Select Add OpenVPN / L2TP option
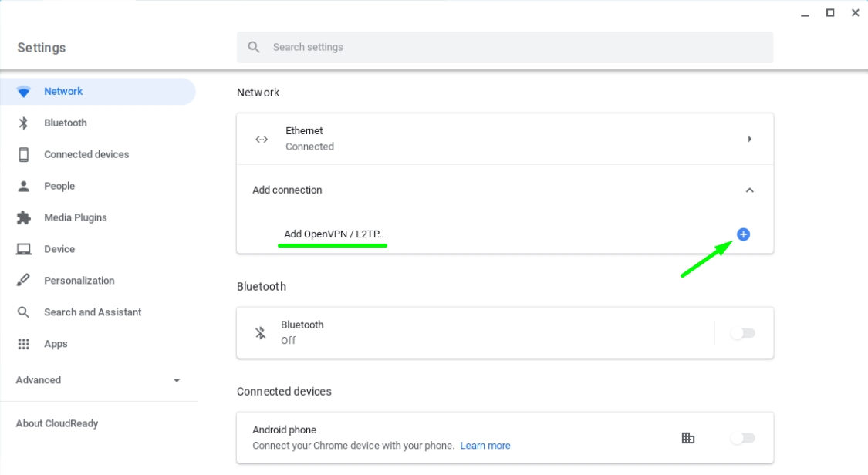The height and width of the screenshot is (475, 868). click(334, 234)
